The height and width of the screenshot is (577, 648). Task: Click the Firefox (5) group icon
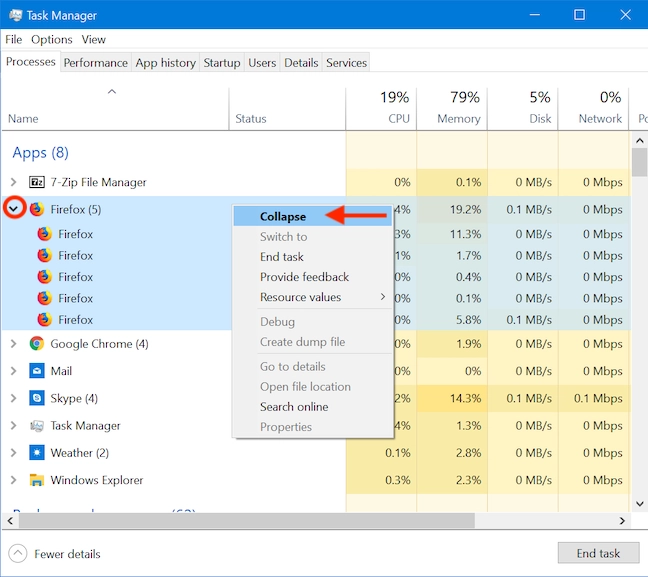[x=37, y=209]
